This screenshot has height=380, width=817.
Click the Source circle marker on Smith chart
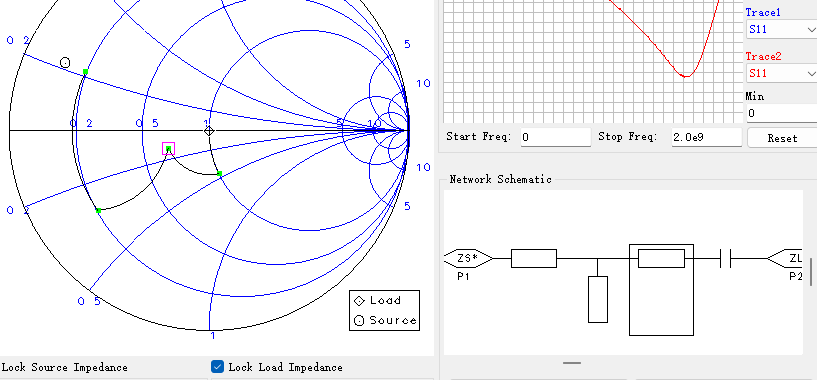pyautogui.click(x=65, y=63)
